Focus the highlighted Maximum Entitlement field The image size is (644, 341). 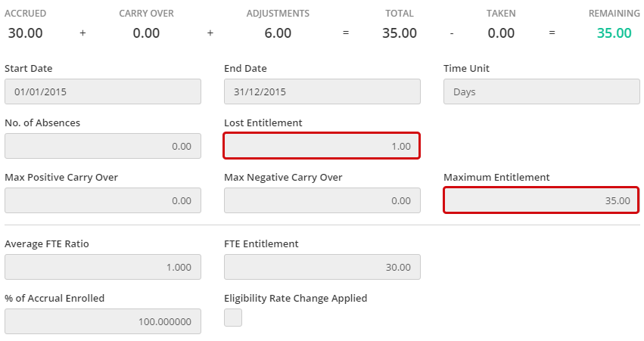coord(542,200)
